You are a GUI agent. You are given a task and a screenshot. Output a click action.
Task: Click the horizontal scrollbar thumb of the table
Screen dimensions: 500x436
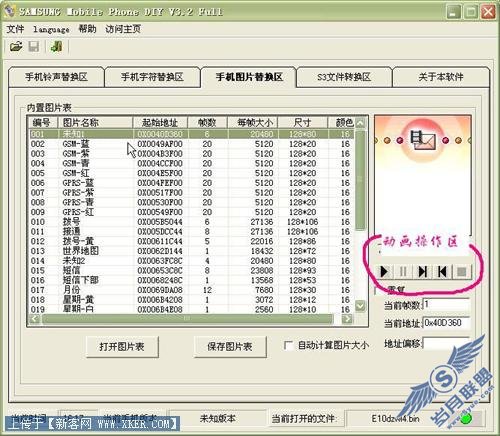point(187,319)
